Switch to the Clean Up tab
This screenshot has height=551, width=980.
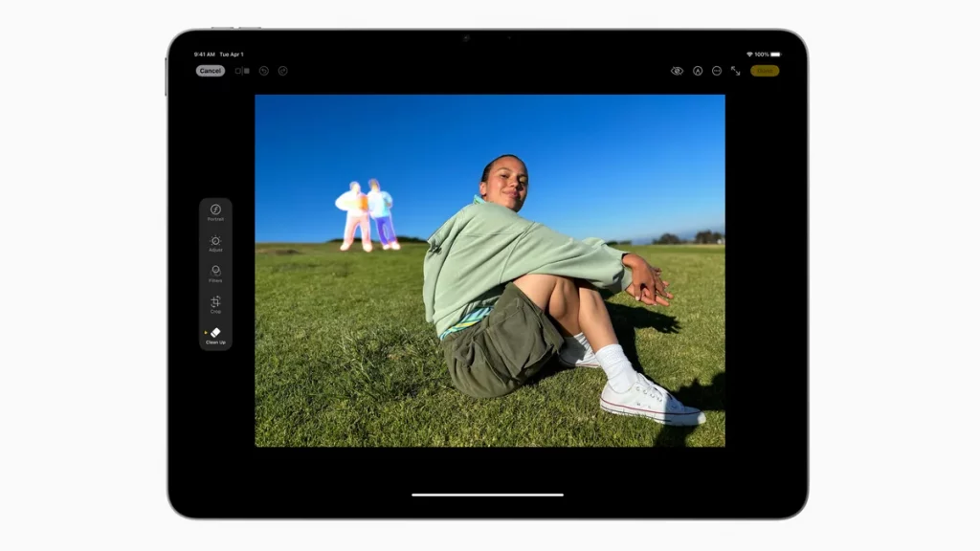click(x=216, y=337)
